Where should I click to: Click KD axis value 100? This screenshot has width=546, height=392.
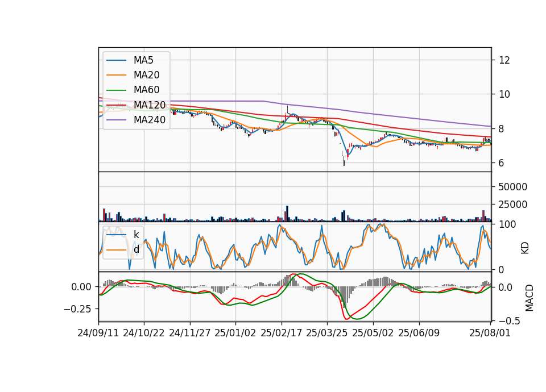pos(507,224)
